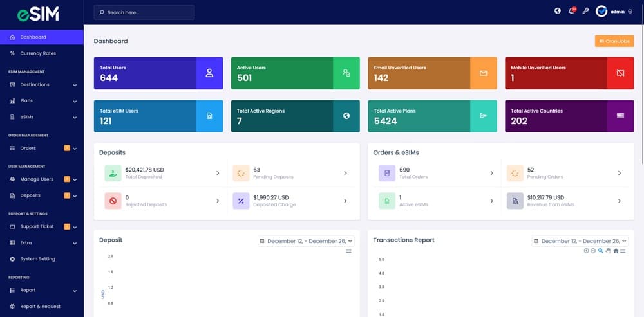The width and height of the screenshot is (644, 317).
Task: Click the Search here input field
Action: point(144,12)
